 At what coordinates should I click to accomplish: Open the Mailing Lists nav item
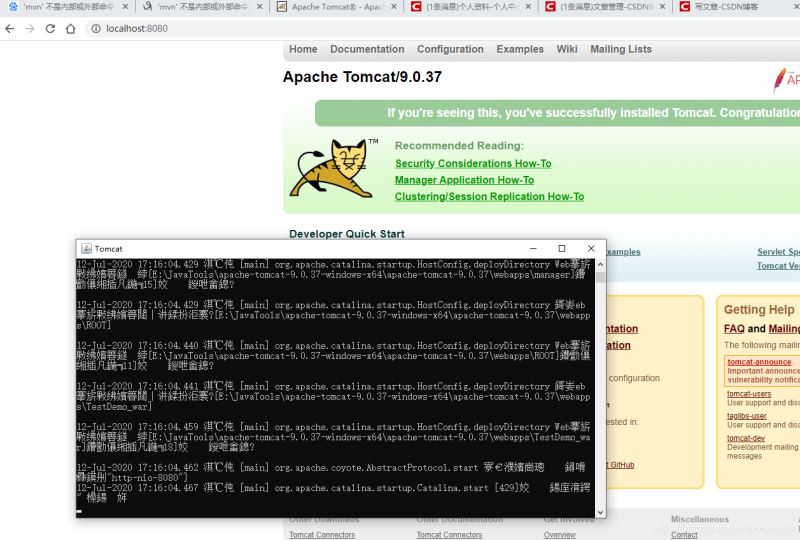point(620,49)
